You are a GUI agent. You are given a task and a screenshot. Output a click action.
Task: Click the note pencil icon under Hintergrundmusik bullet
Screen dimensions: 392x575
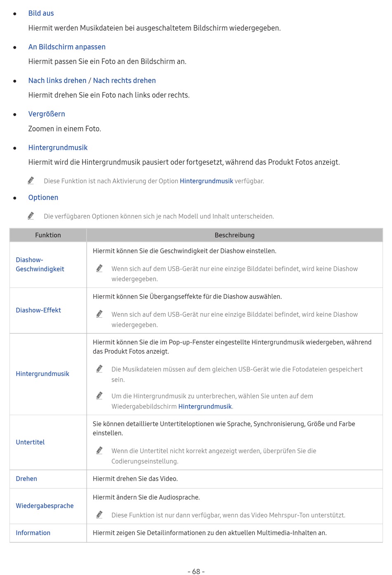point(31,181)
